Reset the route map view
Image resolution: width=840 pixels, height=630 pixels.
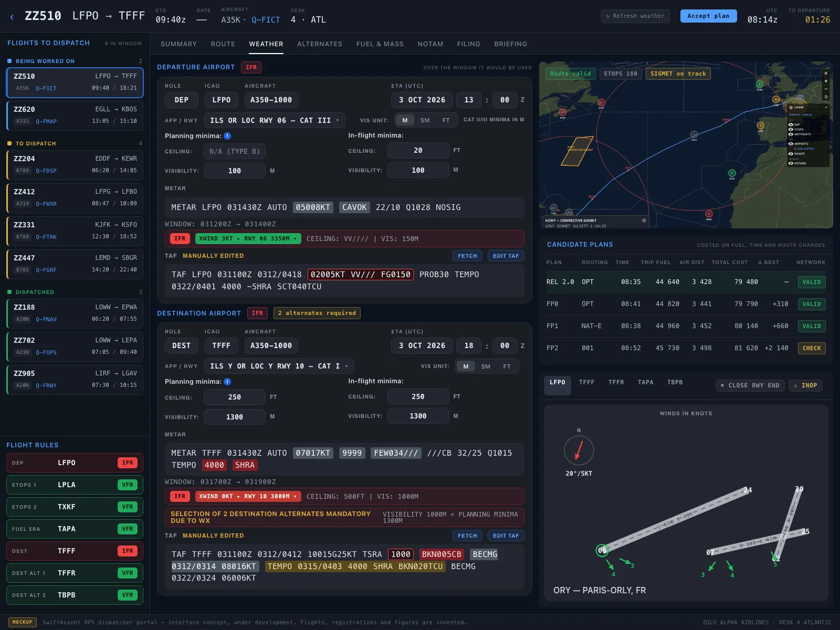click(826, 97)
